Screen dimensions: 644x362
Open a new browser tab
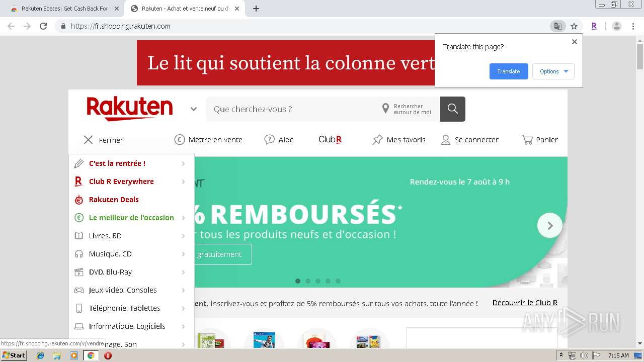click(256, 9)
